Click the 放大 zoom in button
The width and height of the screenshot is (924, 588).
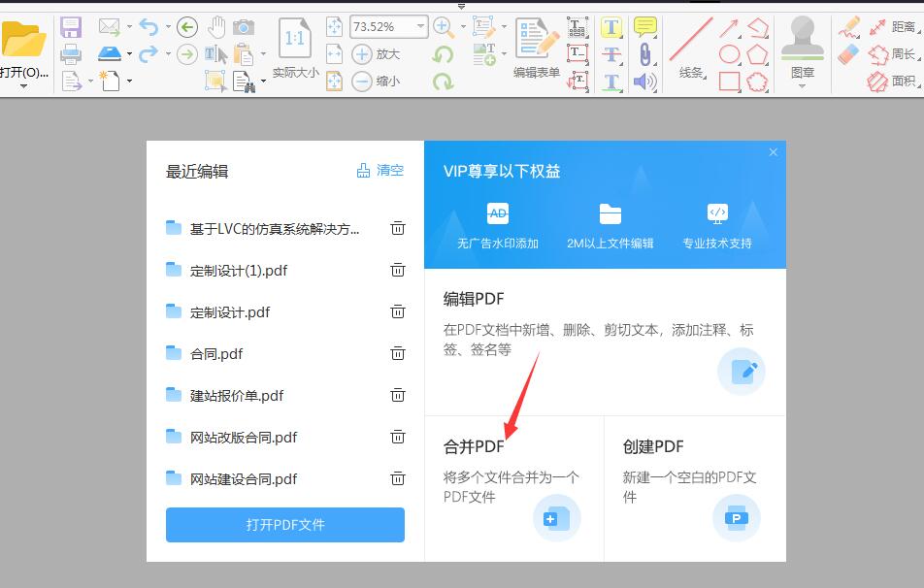(x=377, y=54)
